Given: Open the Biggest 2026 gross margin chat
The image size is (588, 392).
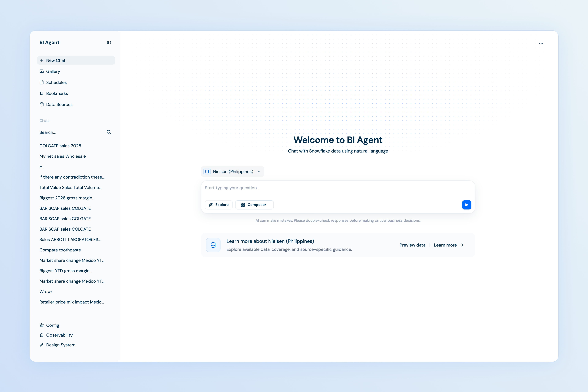Looking at the screenshot, I should (67, 198).
